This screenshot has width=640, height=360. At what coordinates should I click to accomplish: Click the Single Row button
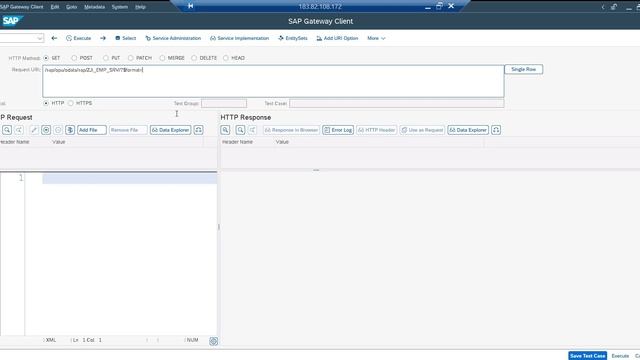tap(524, 69)
